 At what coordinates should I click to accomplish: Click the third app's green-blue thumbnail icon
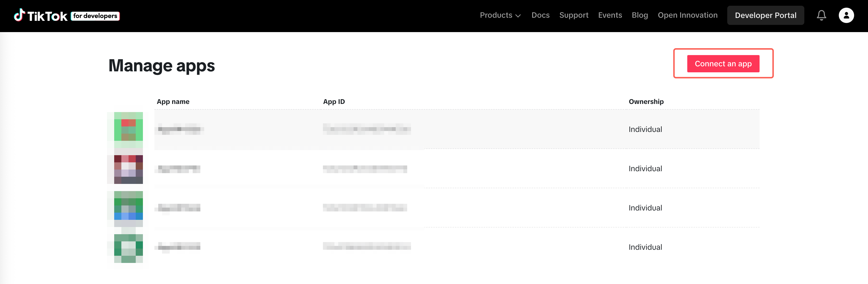[x=128, y=208]
